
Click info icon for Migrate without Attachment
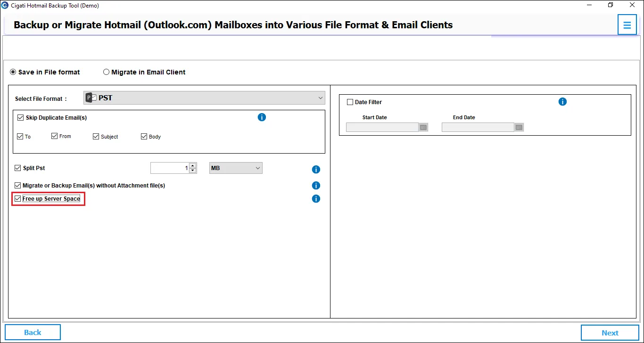[316, 186]
